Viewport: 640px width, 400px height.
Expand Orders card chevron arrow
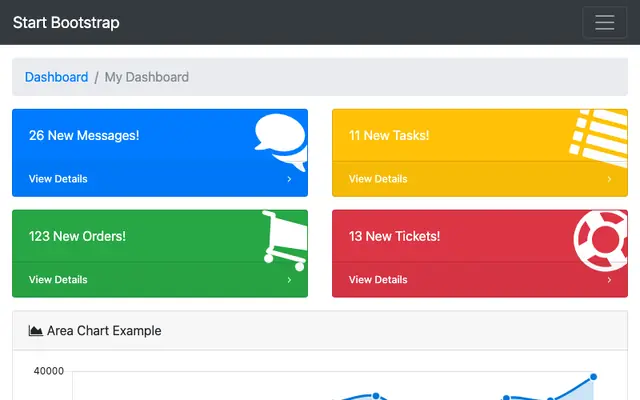(289, 280)
